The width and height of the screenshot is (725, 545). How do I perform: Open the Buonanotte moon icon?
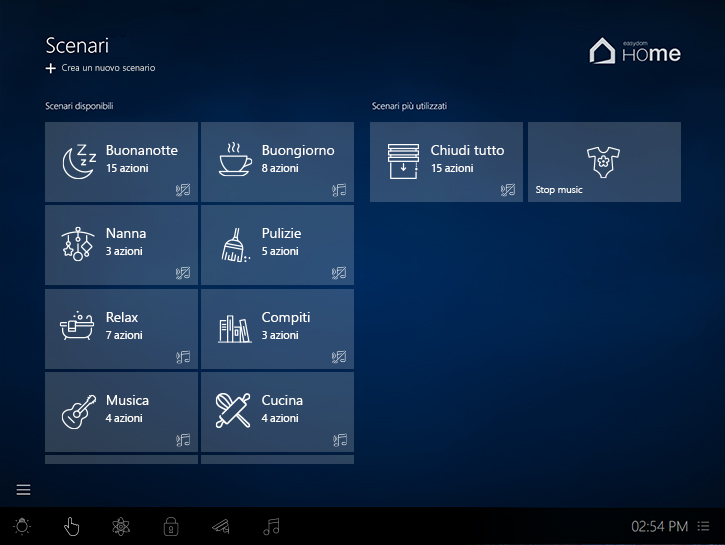79,161
